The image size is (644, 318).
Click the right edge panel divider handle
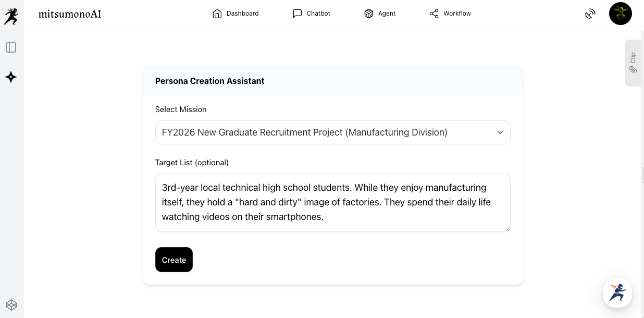(x=642, y=175)
